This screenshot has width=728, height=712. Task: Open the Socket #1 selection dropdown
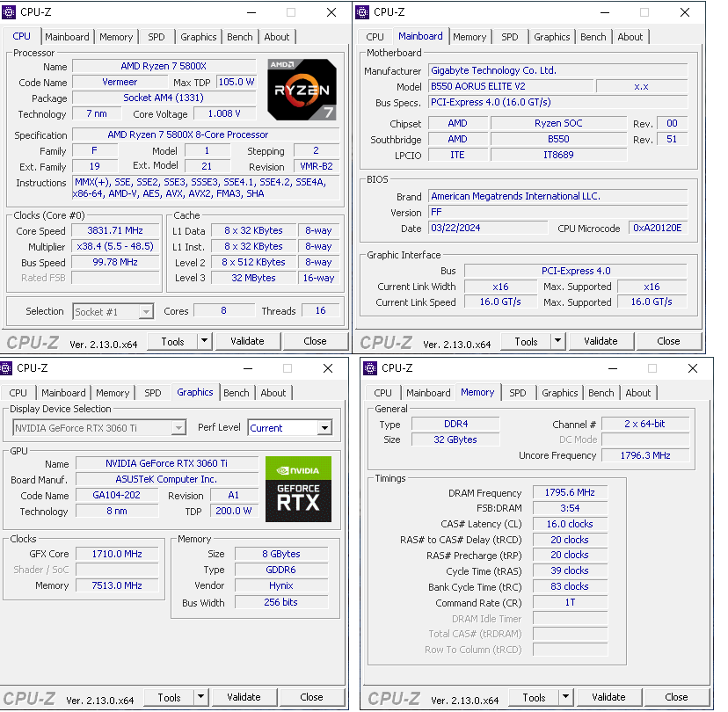(113, 312)
